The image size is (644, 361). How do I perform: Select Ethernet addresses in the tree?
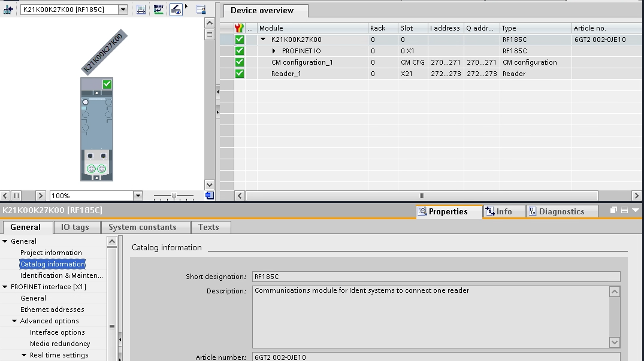click(x=52, y=310)
